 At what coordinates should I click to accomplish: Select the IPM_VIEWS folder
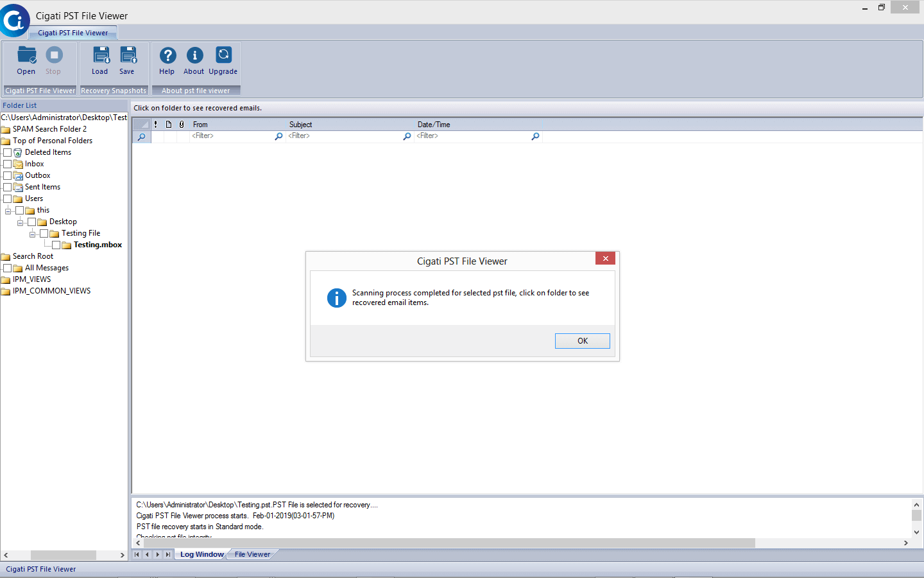[32, 279]
